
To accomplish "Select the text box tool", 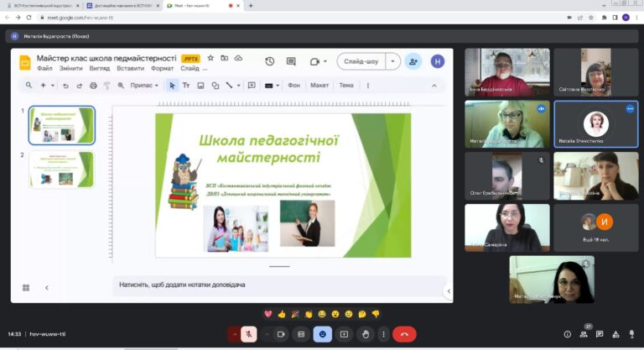I will tap(186, 86).
